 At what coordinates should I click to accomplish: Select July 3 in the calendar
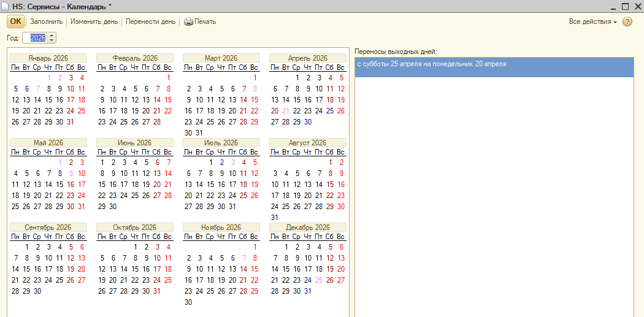pyautogui.click(x=233, y=162)
